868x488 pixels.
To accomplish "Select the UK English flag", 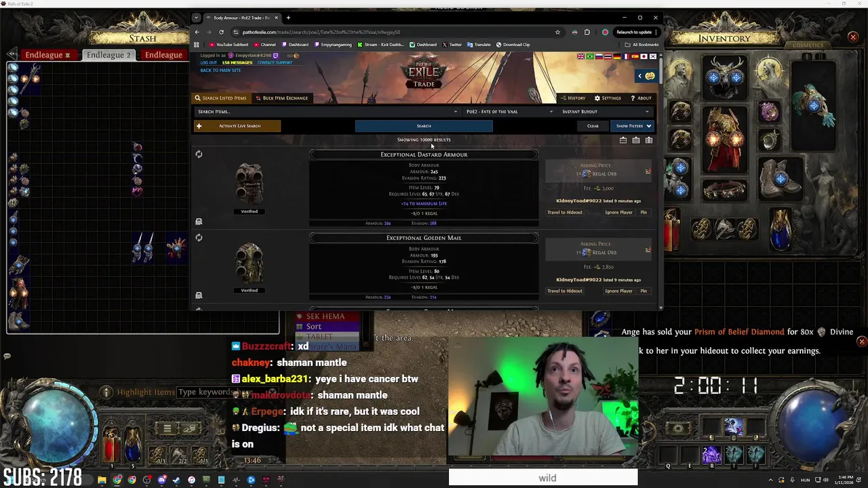I will pos(581,56).
